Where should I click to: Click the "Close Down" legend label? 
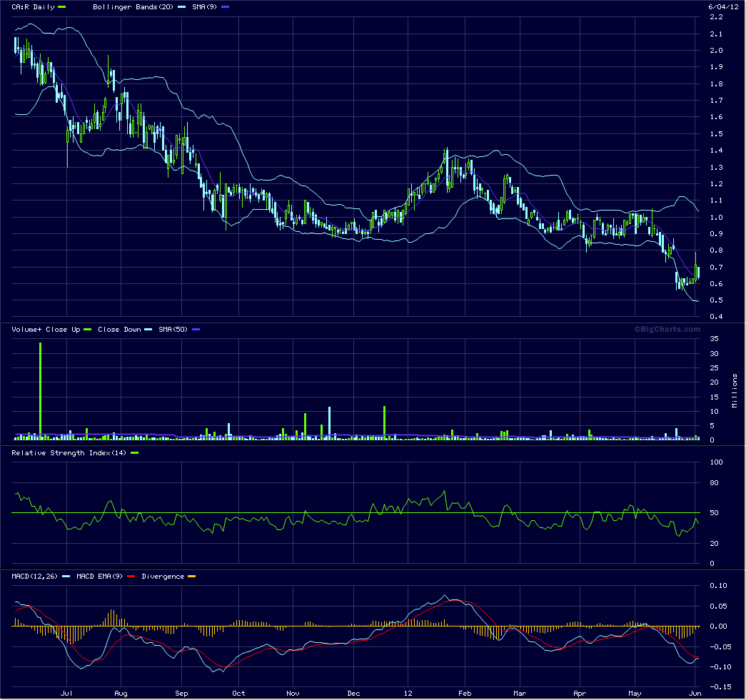pos(119,330)
